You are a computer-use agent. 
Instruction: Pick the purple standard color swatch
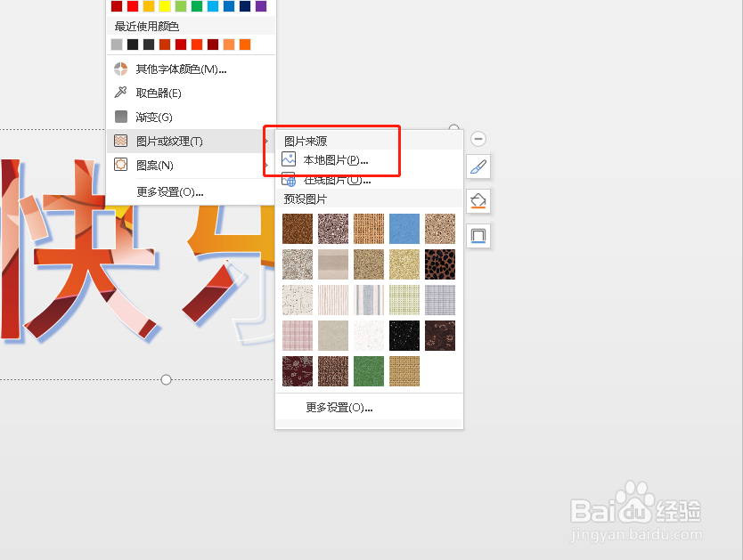click(x=261, y=6)
